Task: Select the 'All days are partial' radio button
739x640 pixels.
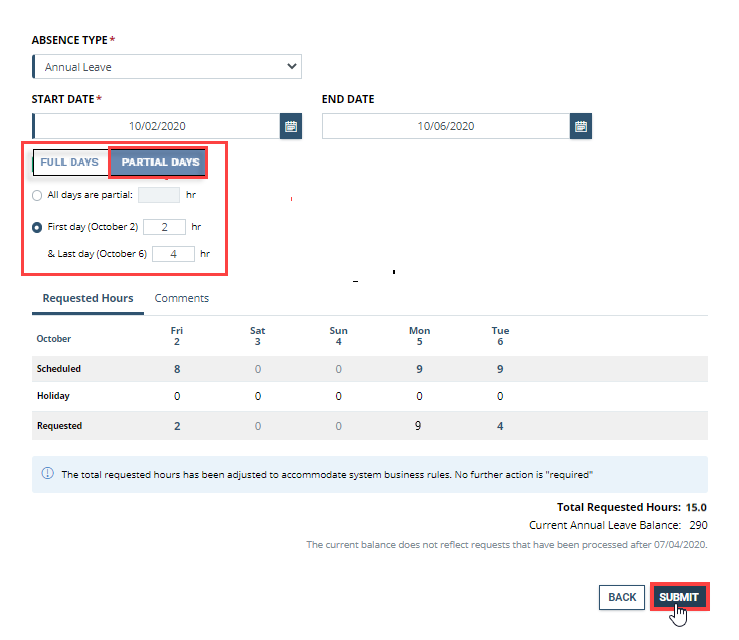Action: [x=37, y=195]
